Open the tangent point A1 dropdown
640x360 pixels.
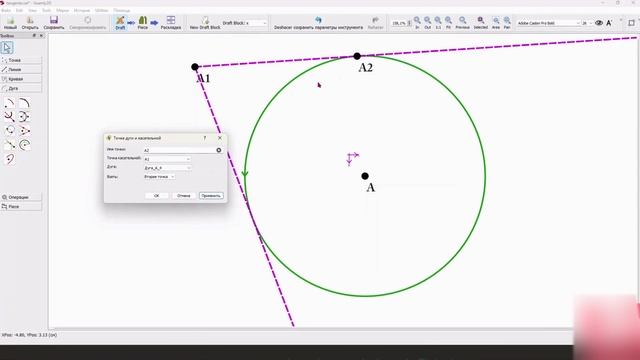(x=167, y=159)
